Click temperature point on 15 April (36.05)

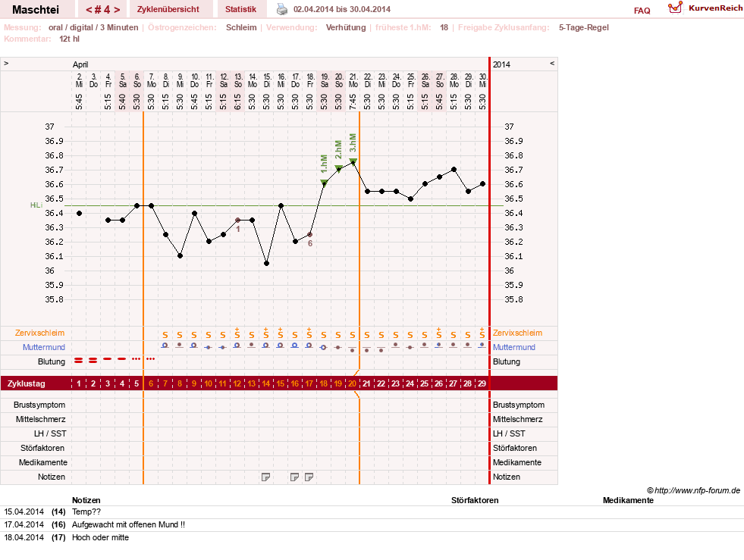pos(267,263)
